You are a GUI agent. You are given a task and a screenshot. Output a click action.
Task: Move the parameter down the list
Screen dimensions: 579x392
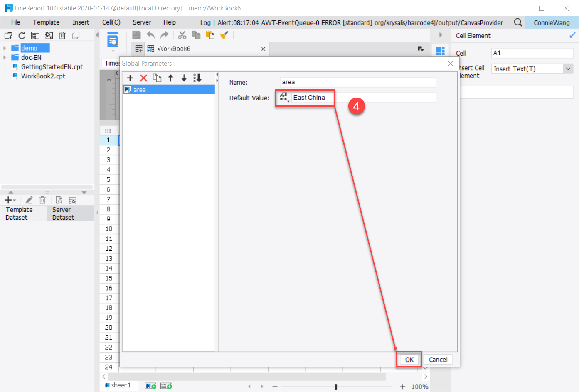[184, 78]
